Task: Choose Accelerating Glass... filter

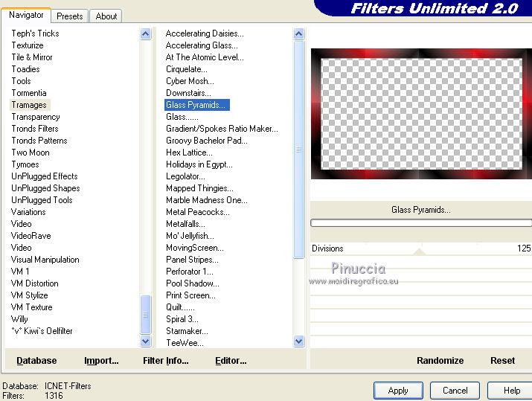Action: 202,45
